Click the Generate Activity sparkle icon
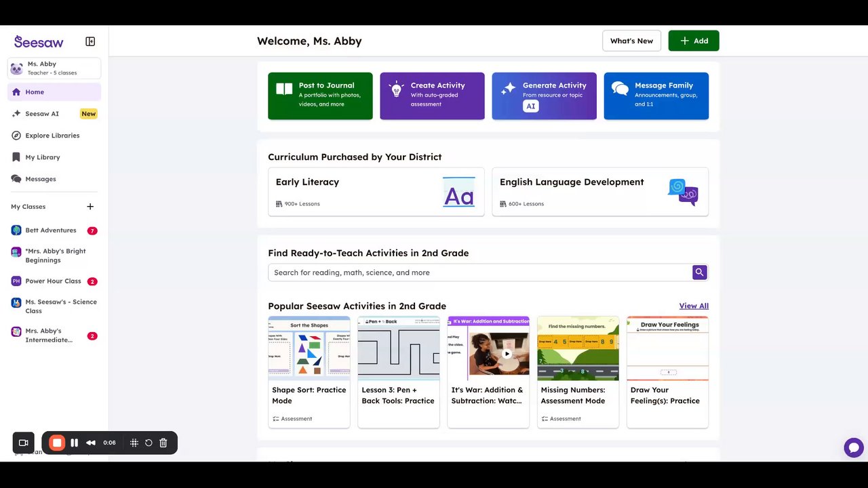The width and height of the screenshot is (868, 488). 508,89
